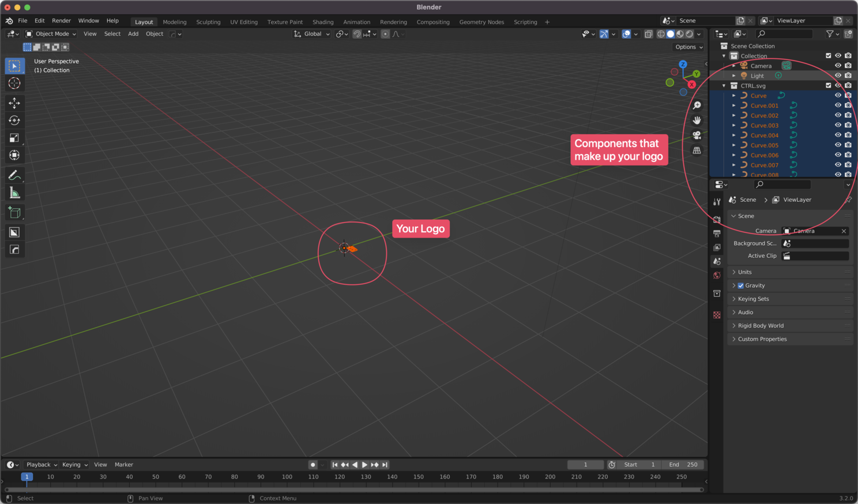This screenshot has width=858, height=504.
Task: Select the Cursor tool in the toolbar
Action: tap(14, 83)
